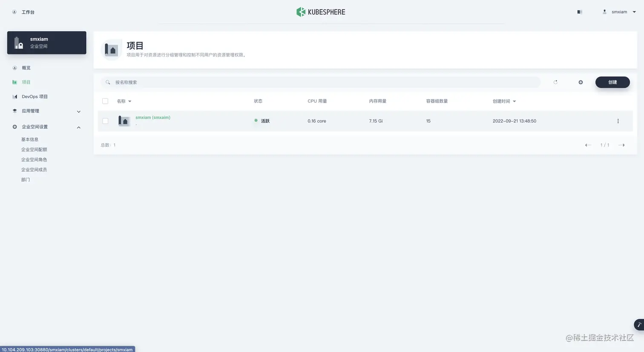The width and height of the screenshot is (644, 352).
Task: Go to previous page arrow
Action: (x=588, y=145)
